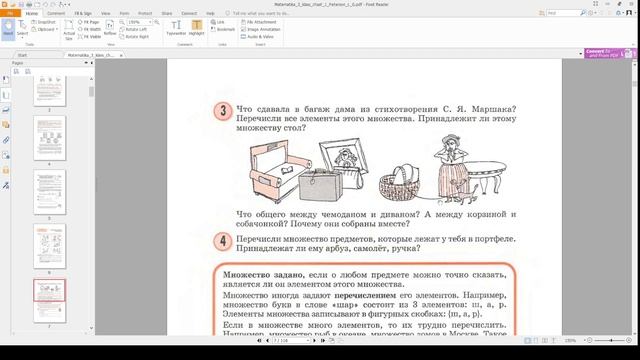The height and width of the screenshot is (360, 640).
Task: Rotate page right
Action: tap(134, 37)
